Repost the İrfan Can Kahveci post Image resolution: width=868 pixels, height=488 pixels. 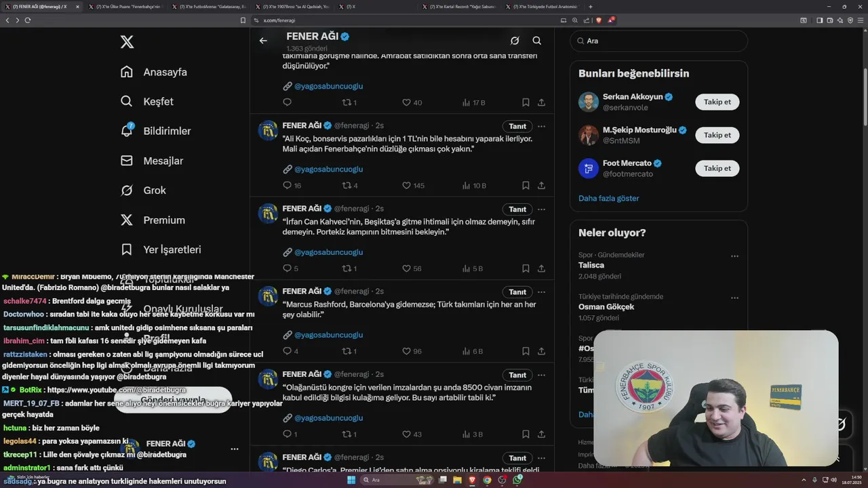[x=347, y=268]
